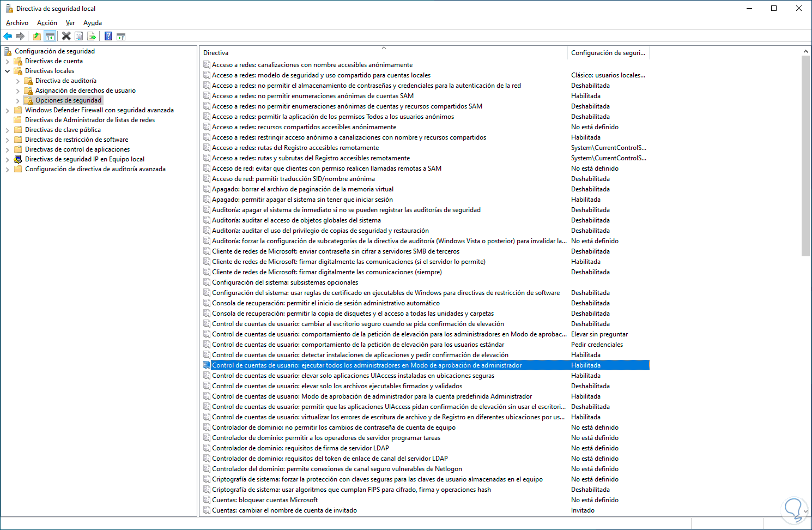The height and width of the screenshot is (530, 812).
Task: Click the Directivas de seguridad IP tree icon
Action: click(x=18, y=159)
